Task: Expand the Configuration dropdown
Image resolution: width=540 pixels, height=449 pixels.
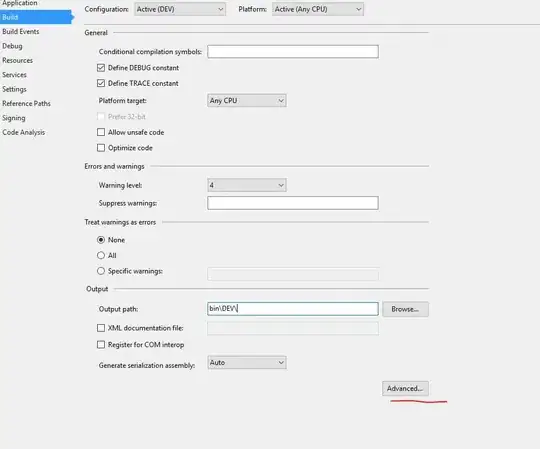Action: [180, 9]
